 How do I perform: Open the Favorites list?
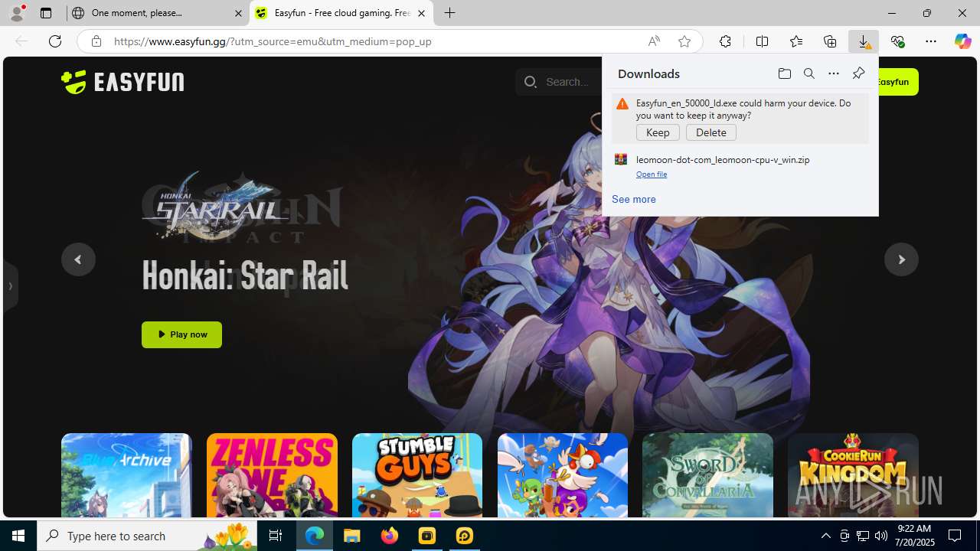tap(796, 41)
